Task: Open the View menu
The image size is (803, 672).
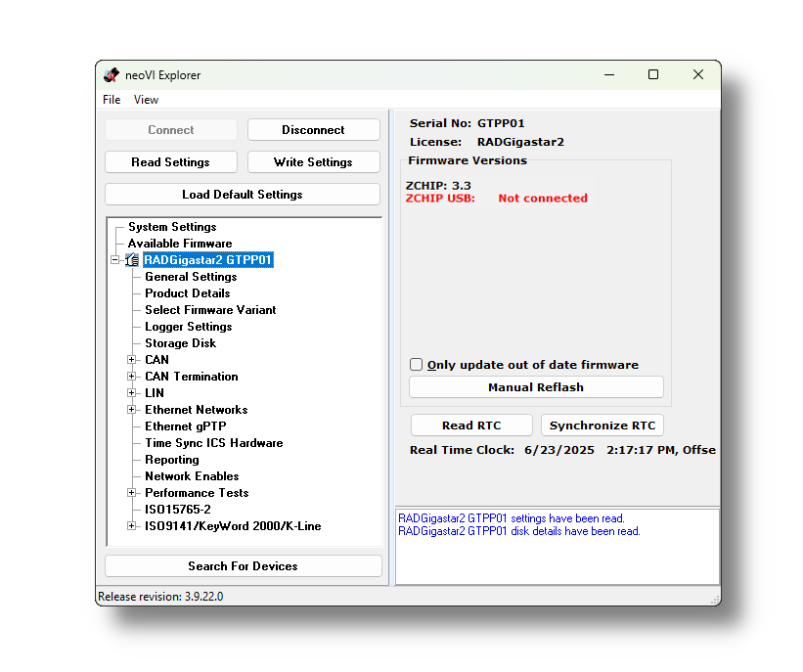Action: [146, 100]
